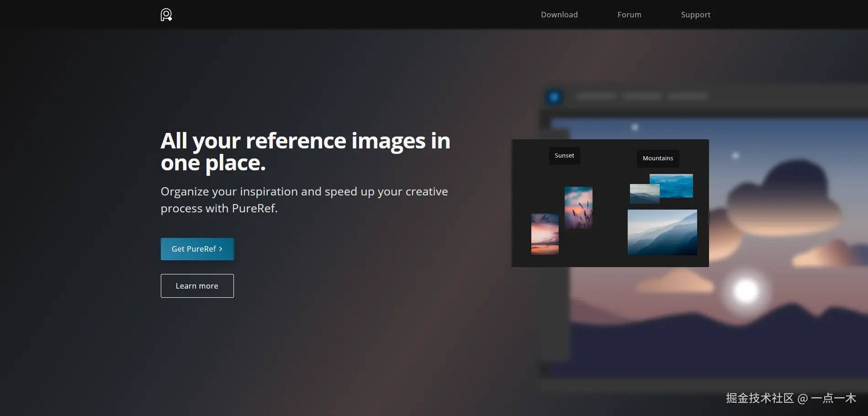Open the Download page
This screenshot has height=416, width=868.
(x=559, y=15)
